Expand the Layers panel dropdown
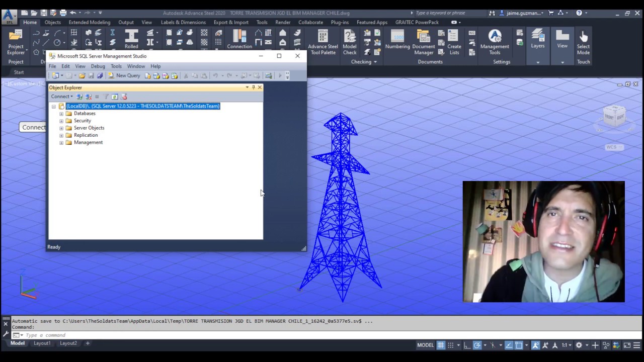The height and width of the screenshot is (362, 644). [x=538, y=62]
